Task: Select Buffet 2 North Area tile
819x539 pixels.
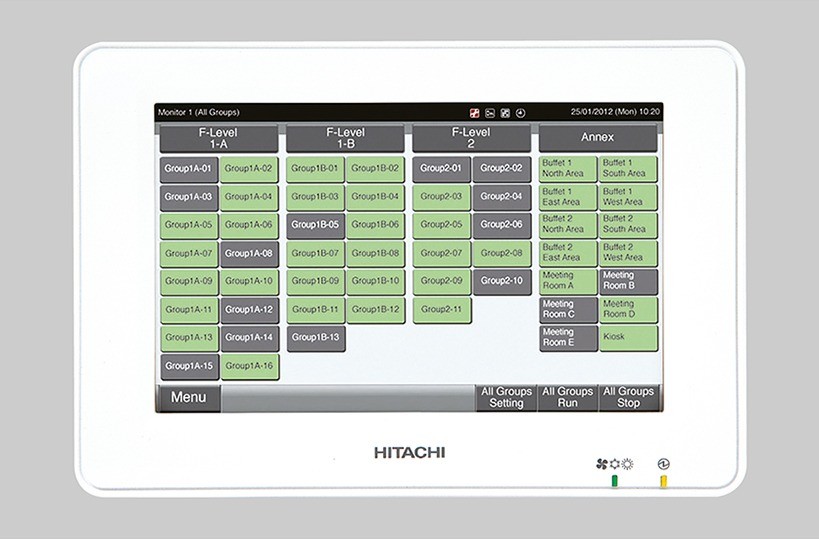Action: 568,225
